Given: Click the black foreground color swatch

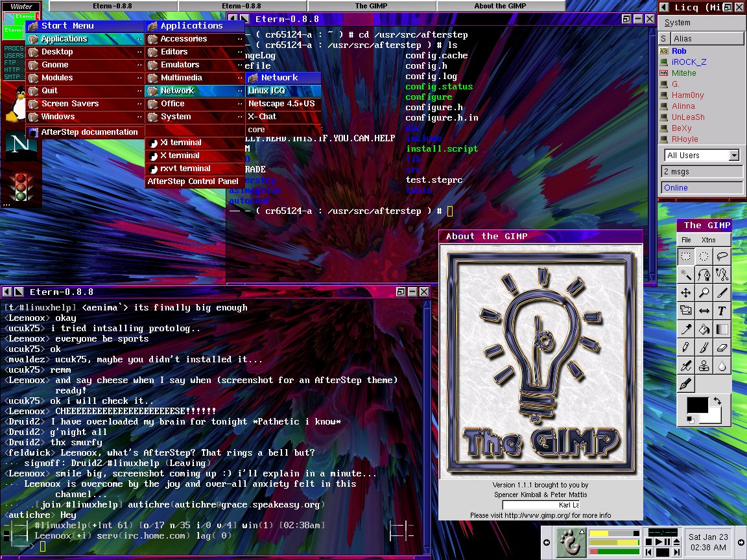Looking at the screenshot, I should (x=697, y=406).
